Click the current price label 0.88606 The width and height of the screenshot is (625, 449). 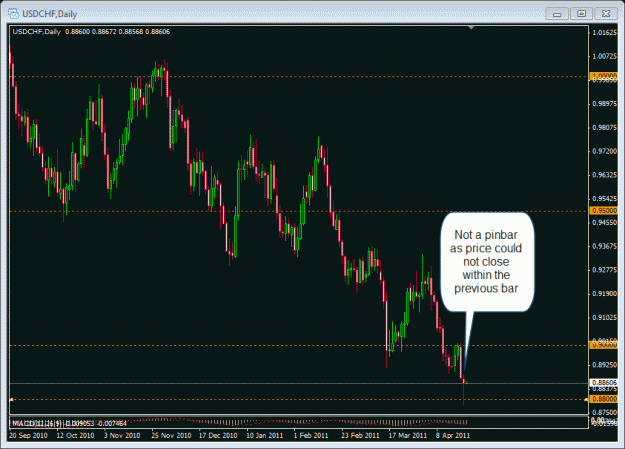coord(603,383)
